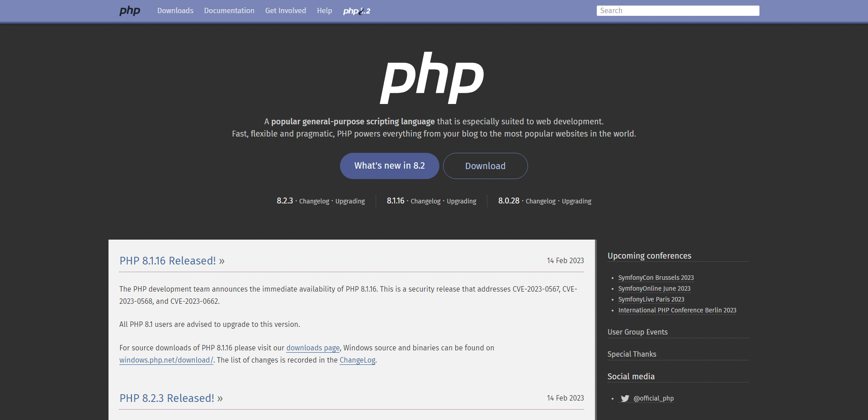Image resolution: width=868 pixels, height=420 pixels.
Task: Open the downloads page link in the article
Action: (313, 348)
